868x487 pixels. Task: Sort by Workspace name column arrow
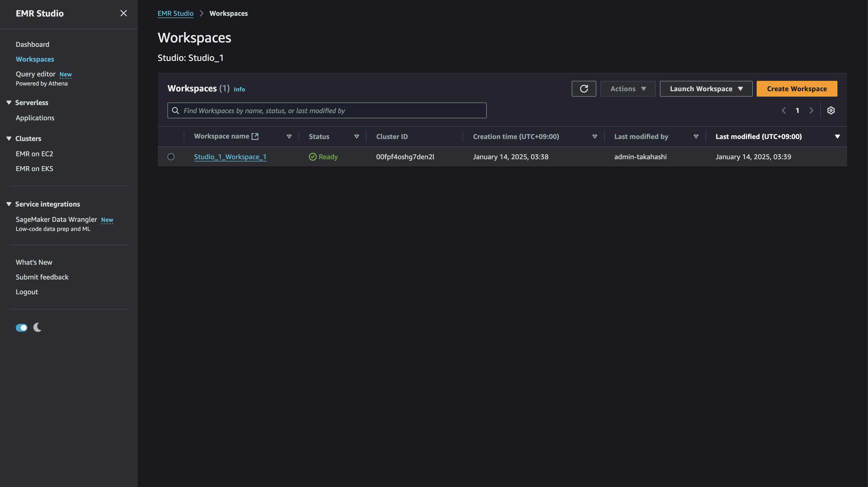[289, 137]
